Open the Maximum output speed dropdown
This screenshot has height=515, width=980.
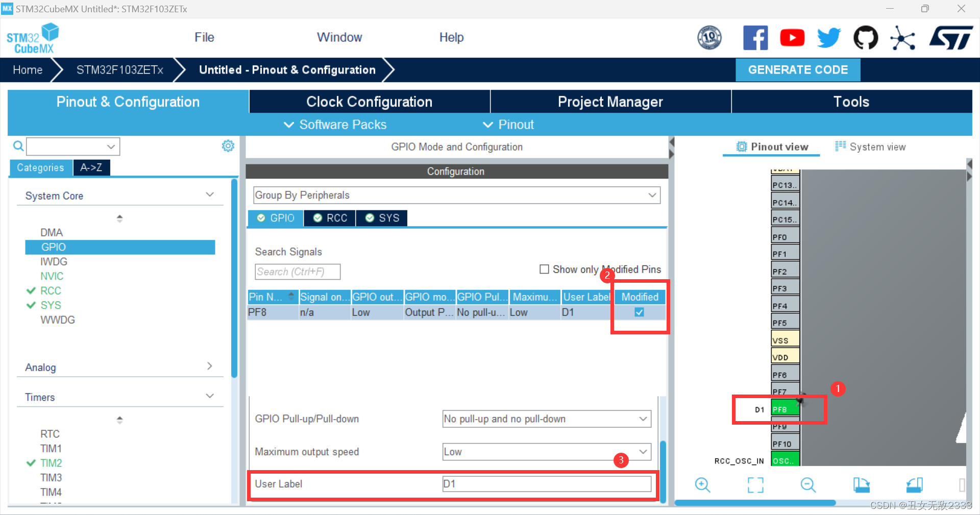pos(547,452)
